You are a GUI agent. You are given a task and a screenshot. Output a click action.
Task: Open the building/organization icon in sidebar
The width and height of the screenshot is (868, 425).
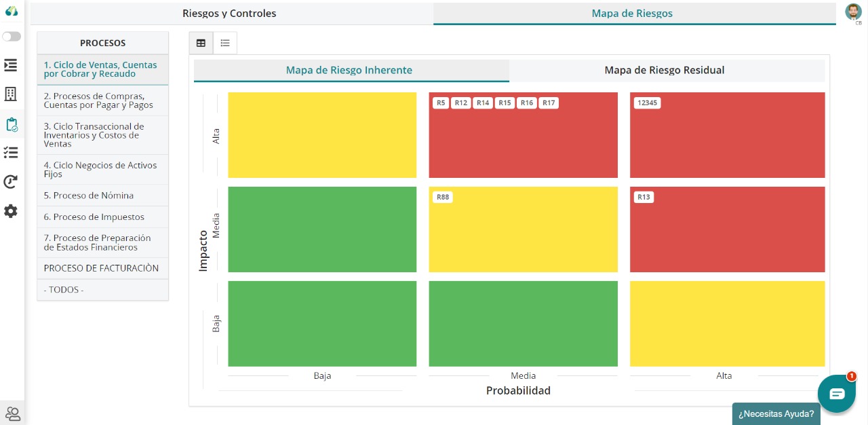pos(11,94)
